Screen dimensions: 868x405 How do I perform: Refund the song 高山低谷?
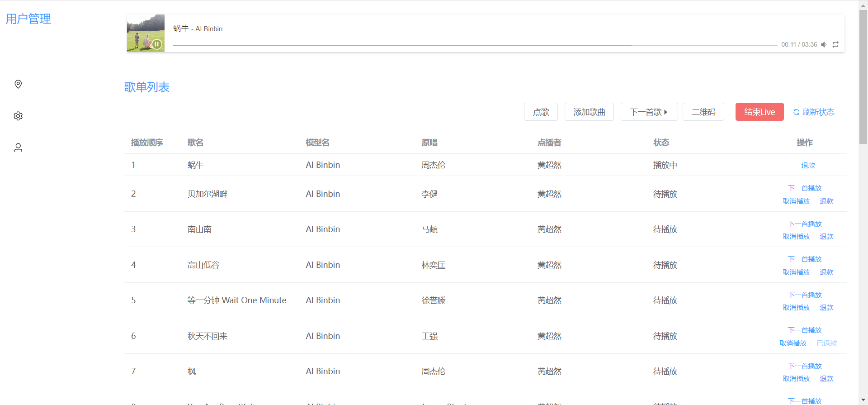point(826,272)
